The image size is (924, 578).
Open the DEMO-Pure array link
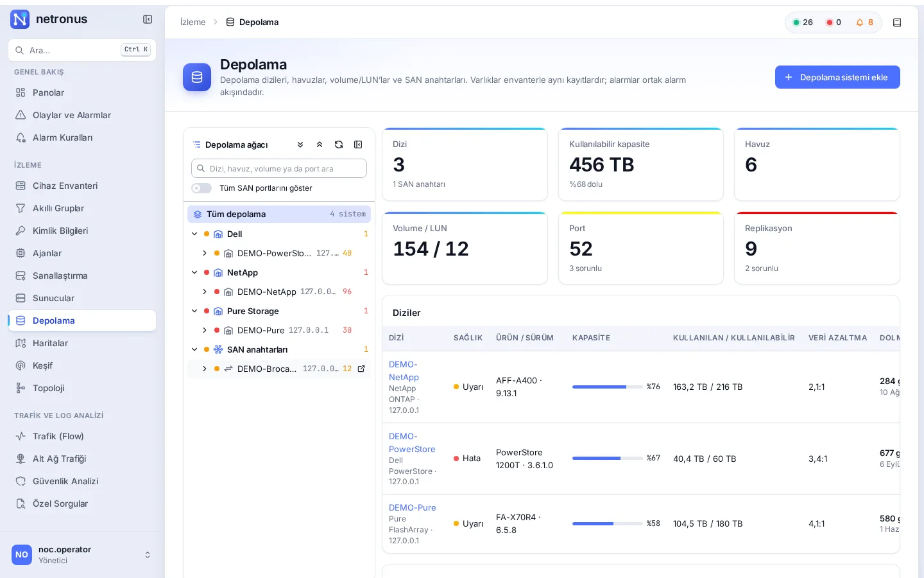point(413,507)
